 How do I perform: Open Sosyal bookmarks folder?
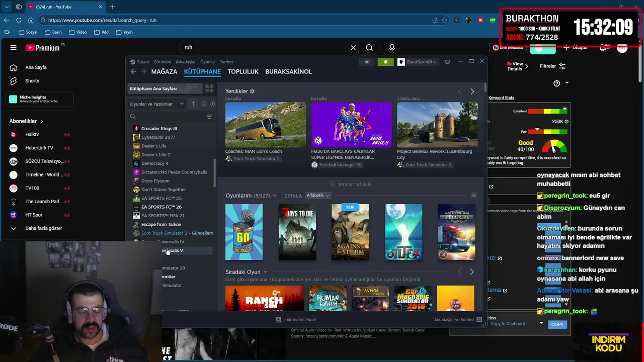point(28,32)
